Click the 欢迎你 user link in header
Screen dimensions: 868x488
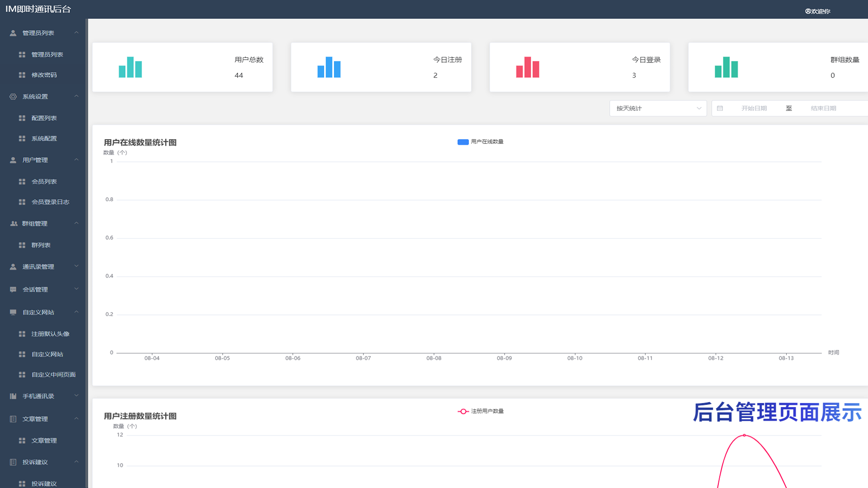817,11
